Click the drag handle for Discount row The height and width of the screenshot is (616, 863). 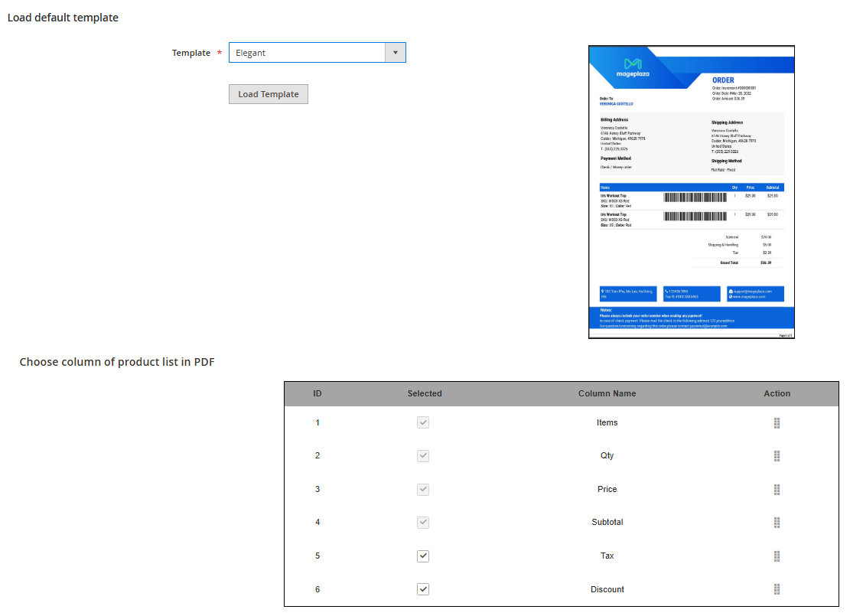tap(777, 589)
